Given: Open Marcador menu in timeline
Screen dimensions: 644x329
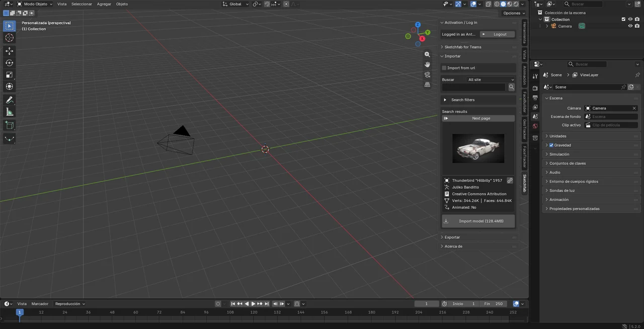Looking at the screenshot, I should click(40, 304).
